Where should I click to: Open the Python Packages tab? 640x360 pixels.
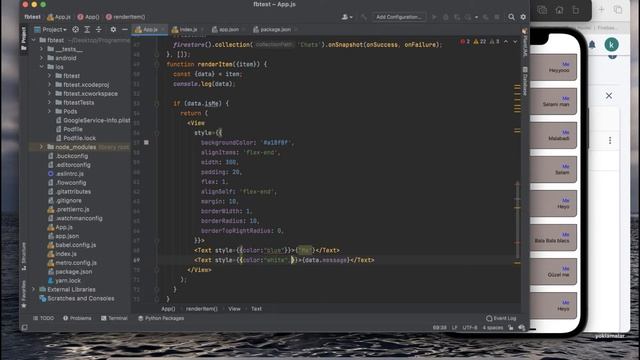click(x=161, y=318)
